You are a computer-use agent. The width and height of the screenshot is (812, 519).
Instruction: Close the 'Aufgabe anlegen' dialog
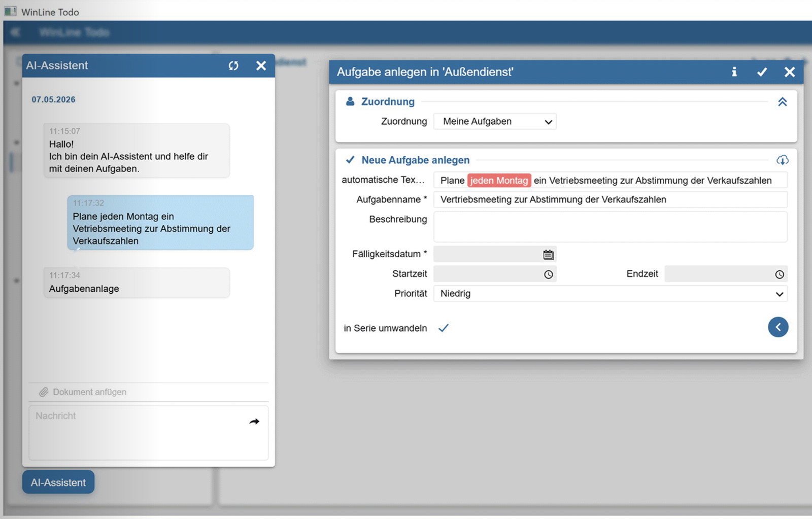tap(789, 72)
